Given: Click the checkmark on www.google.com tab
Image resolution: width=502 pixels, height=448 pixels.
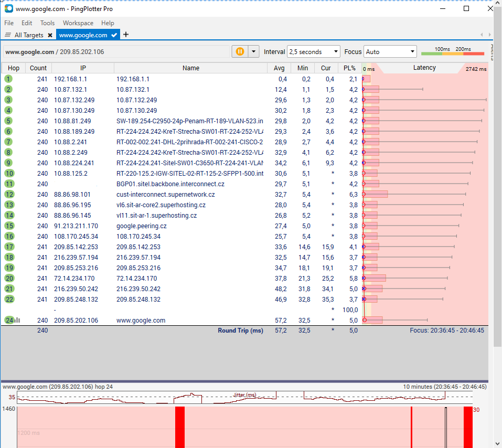Looking at the screenshot, I should click(x=114, y=35).
